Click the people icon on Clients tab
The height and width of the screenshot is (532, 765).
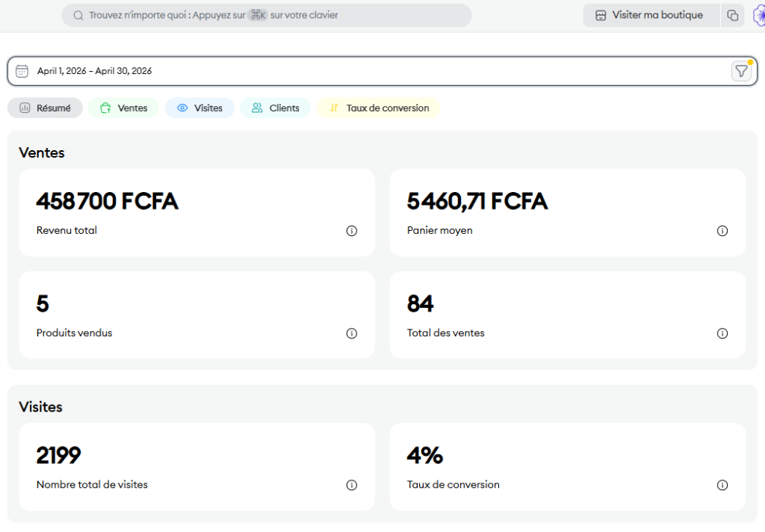coord(257,108)
